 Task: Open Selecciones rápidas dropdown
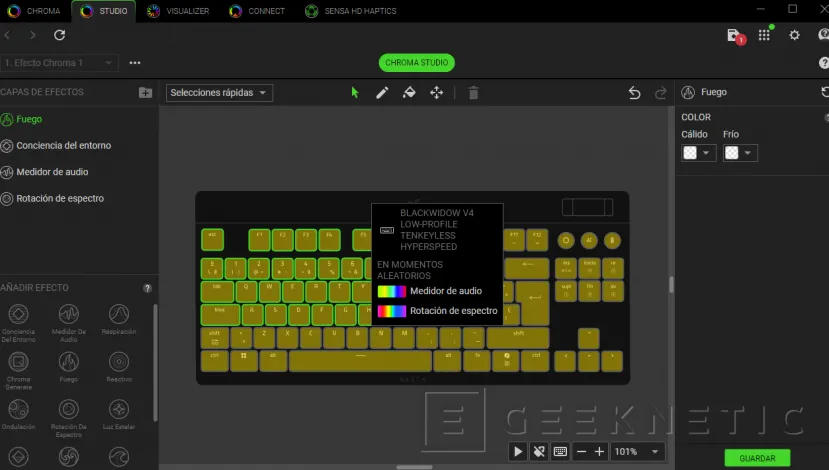pyautogui.click(x=219, y=93)
